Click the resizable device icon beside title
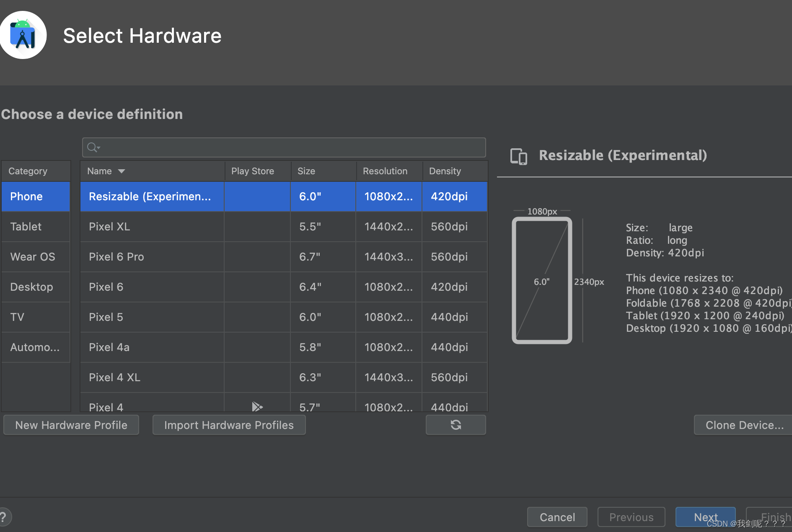792x532 pixels. [518, 156]
